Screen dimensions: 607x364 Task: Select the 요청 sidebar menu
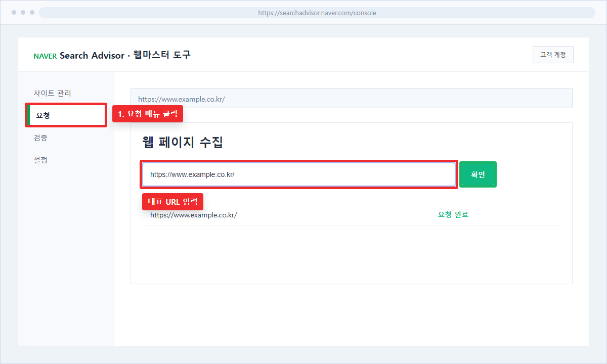[x=66, y=115]
